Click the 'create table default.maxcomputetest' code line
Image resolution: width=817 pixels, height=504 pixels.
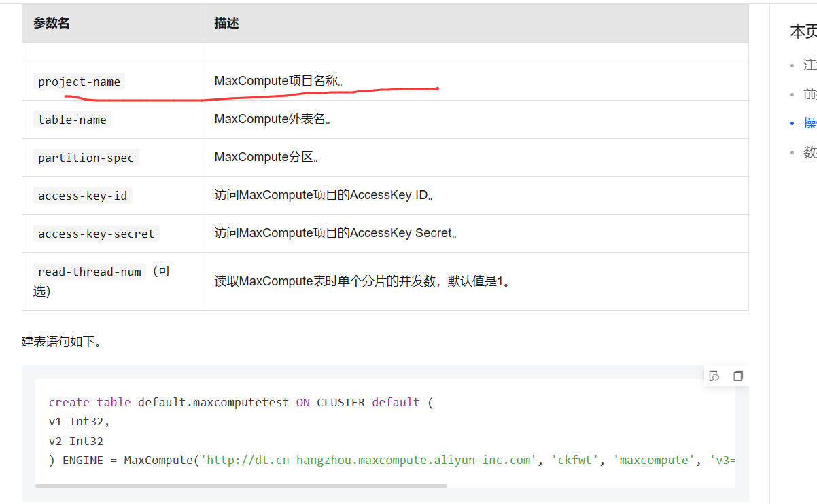[x=241, y=402]
